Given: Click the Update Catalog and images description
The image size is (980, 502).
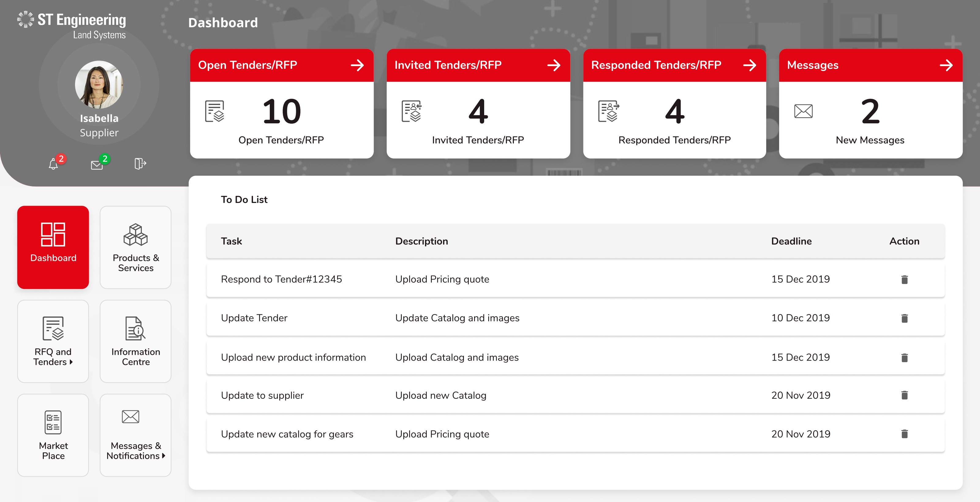Looking at the screenshot, I should click(x=457, y=318).
